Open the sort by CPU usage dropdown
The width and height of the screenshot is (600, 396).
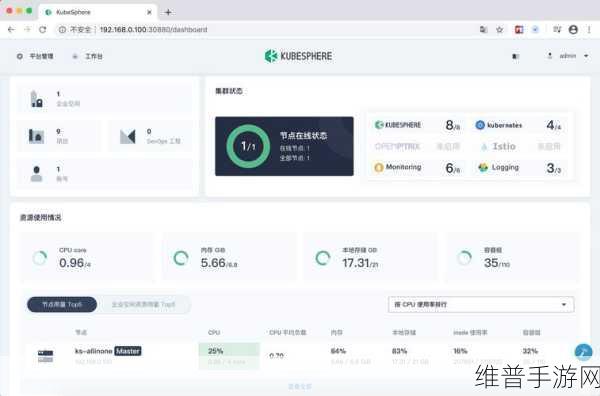tap(481, 305)
